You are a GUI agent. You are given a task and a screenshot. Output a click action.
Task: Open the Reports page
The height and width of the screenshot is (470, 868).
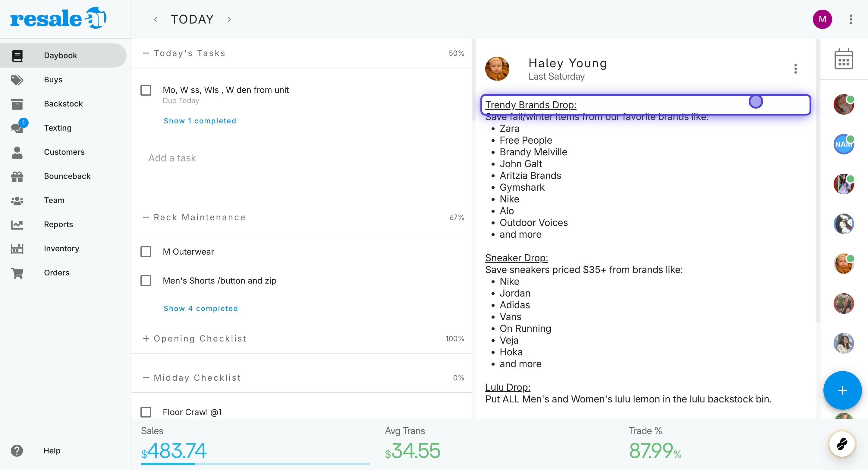(63, 224)
